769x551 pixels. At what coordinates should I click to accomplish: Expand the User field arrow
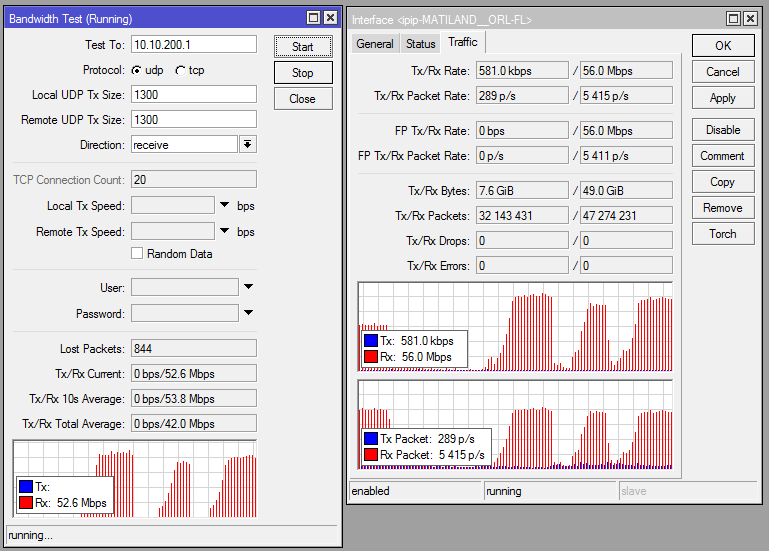pyautogui.click(x=248, y=288)
